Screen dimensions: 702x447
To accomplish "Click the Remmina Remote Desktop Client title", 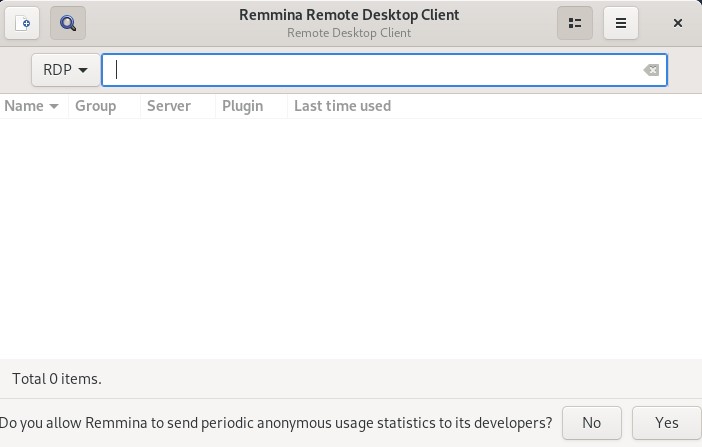I will [x=349, y=15].
